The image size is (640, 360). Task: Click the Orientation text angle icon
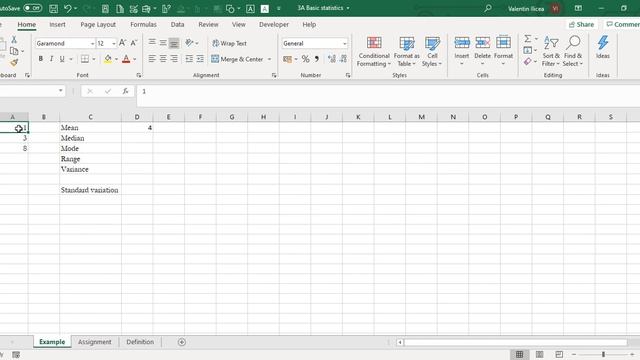pos(189,42)
